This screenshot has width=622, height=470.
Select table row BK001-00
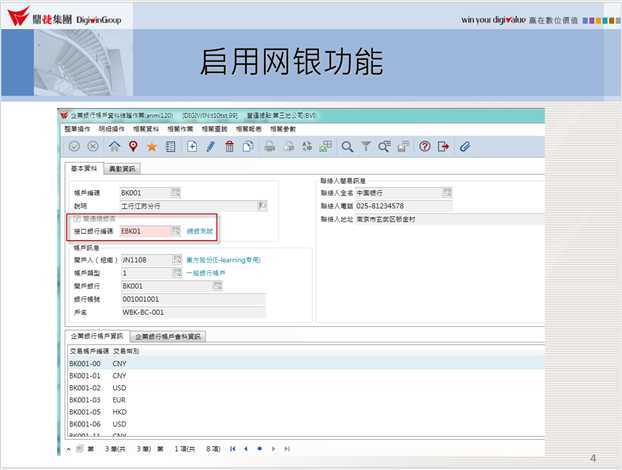point(306,363)
